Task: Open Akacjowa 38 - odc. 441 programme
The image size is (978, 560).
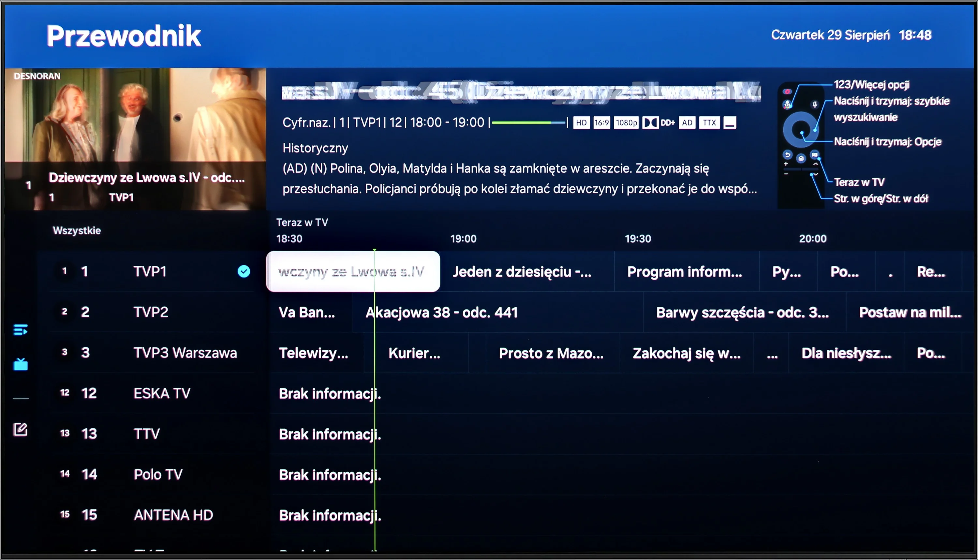Action: pyautogui.click(x=498, y=312)
